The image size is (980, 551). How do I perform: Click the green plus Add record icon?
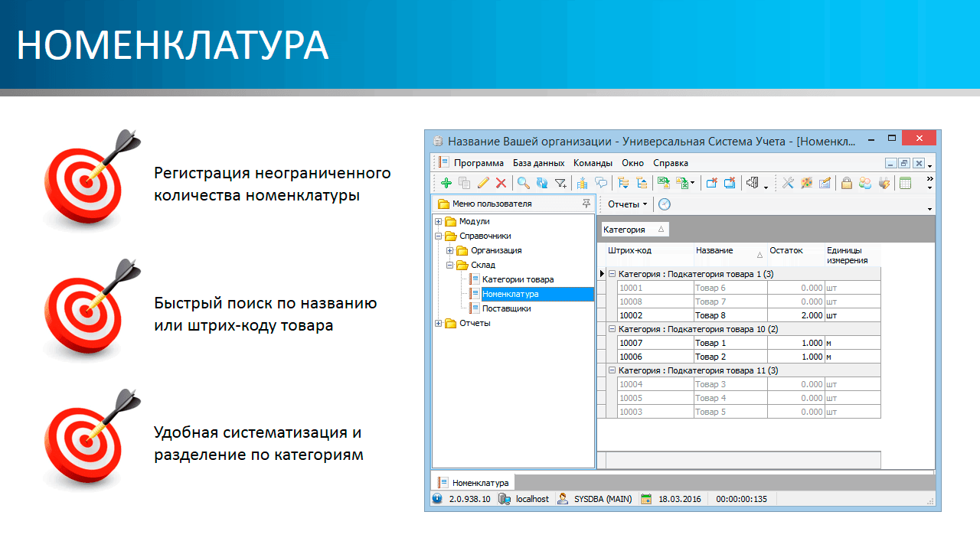446,183
